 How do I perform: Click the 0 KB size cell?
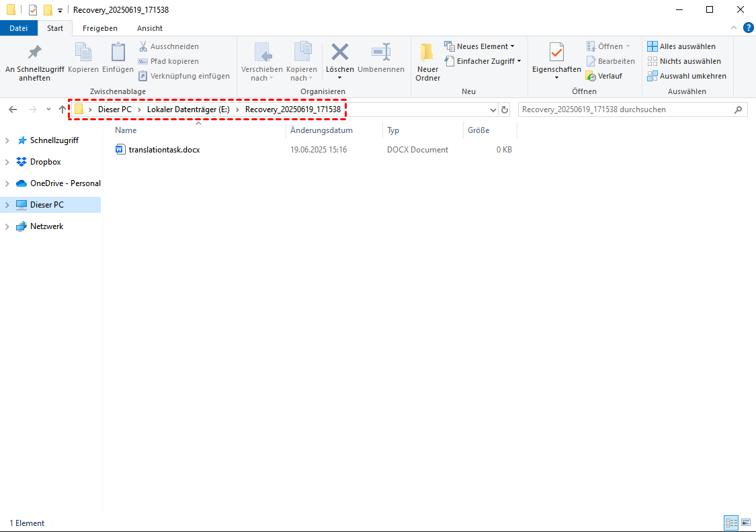point(504,150)
